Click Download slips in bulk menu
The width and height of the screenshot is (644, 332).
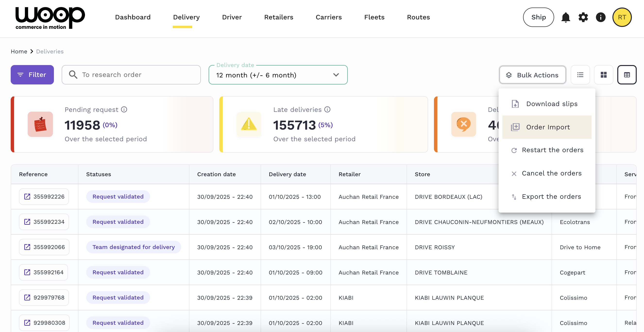551,104
